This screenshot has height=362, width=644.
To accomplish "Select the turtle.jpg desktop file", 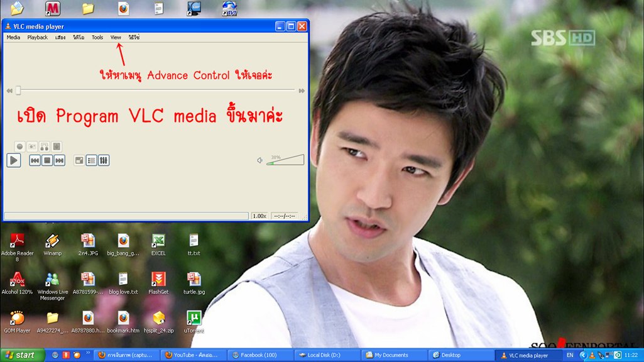I will [x=194, y=283].
